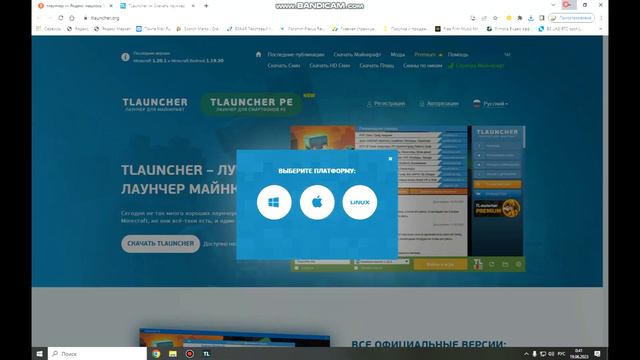
Task: Open the Регистрация link
Action: click(x=386, y=104)
